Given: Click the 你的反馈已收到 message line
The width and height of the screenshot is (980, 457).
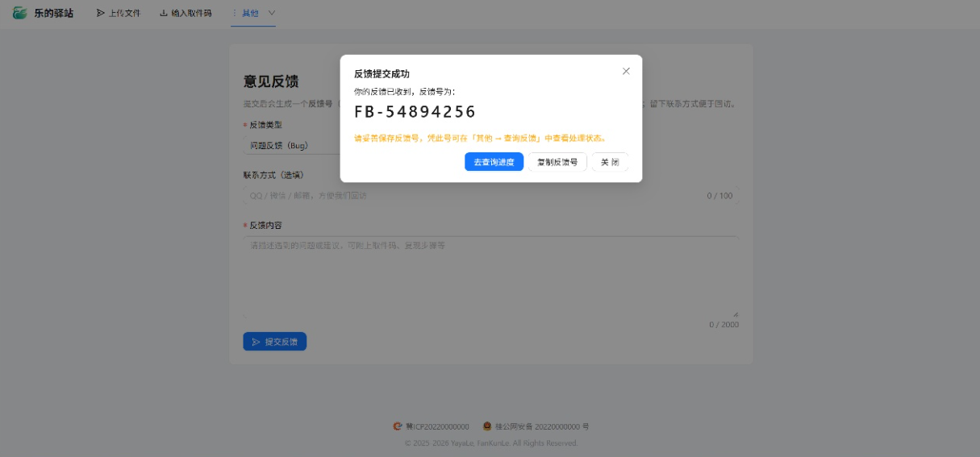Looking at the screenshot, I should 405,92.
